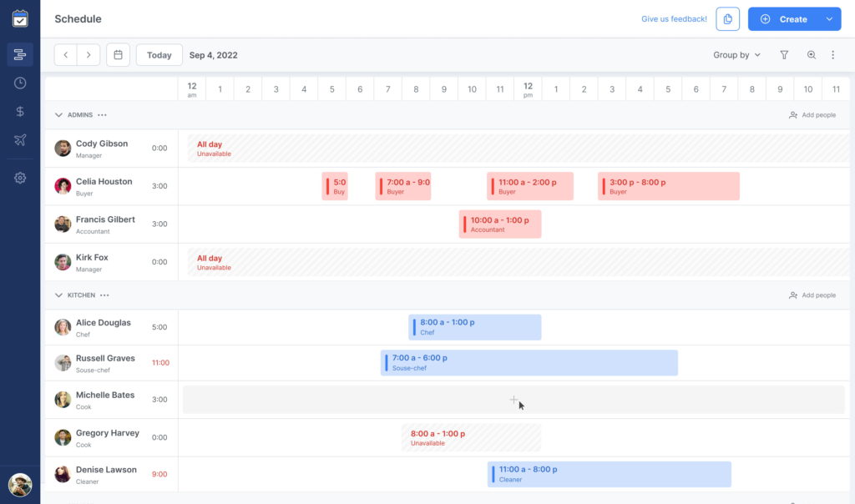Viewport: 855px width, 504px height.
Task: Open the three-dot menu next to ADMINS
Action: tap(102, 115)
